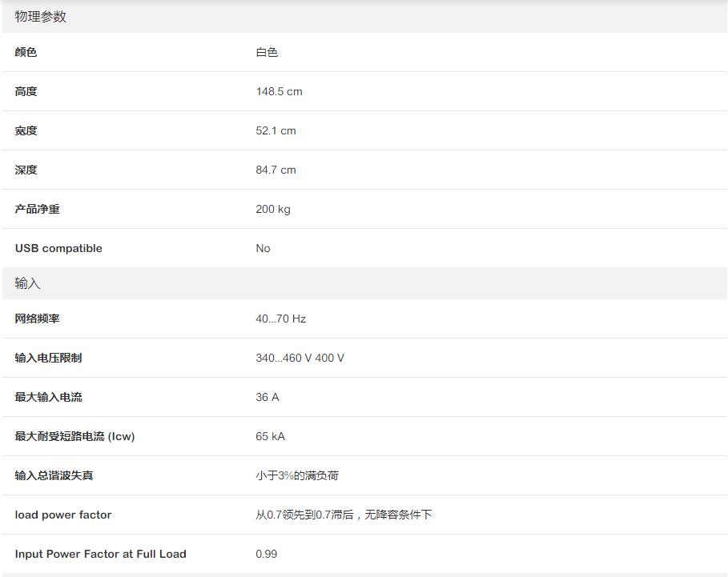The image size is (728, 577).
Task: Select the 40...70 Hz frequency value
Action: (x=280, y=319)
